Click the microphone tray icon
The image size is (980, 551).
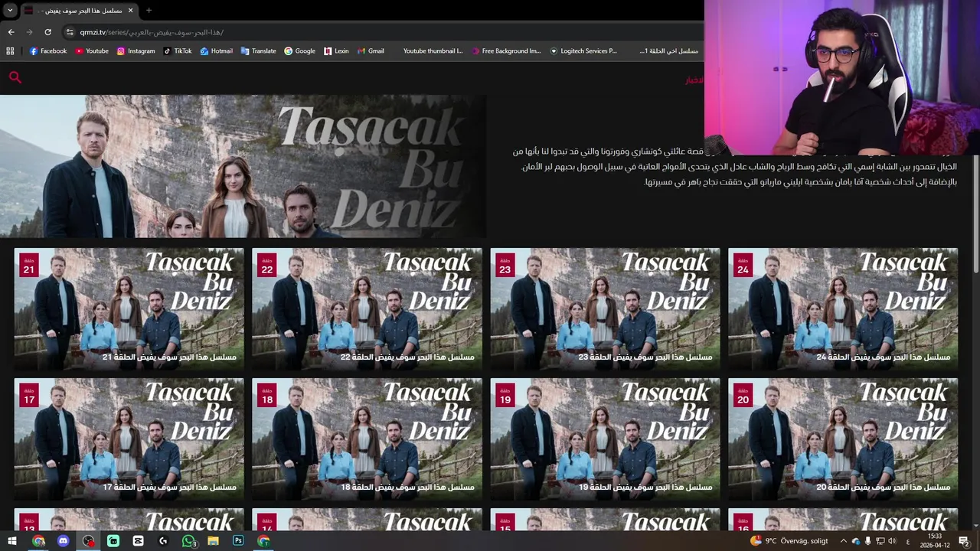(x=867, y=541)
